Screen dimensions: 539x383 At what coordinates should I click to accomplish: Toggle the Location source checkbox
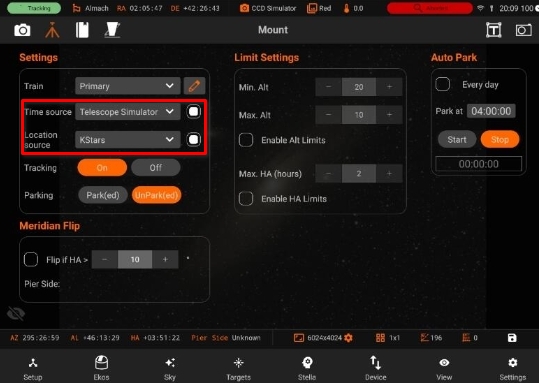[194, 139]
